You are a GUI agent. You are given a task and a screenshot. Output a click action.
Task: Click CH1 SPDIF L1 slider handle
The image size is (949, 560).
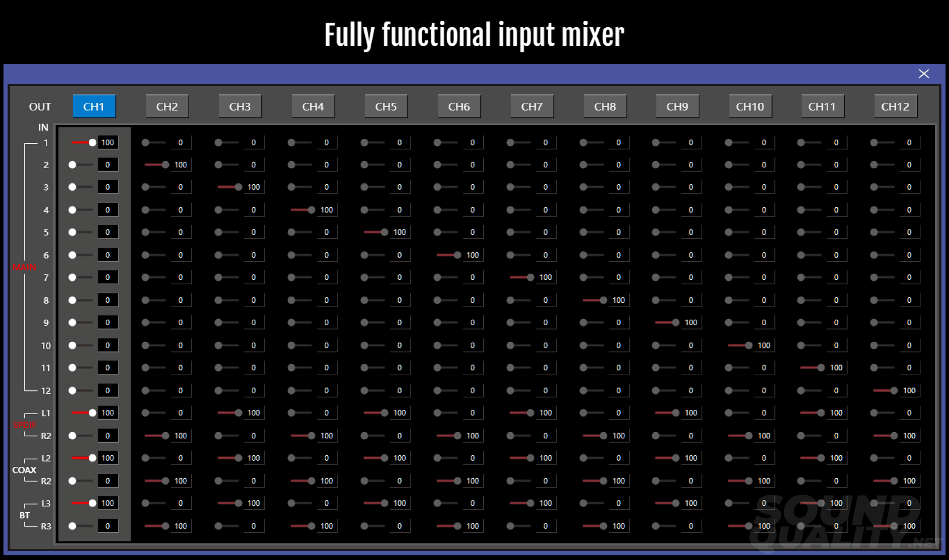click(92, 413)
